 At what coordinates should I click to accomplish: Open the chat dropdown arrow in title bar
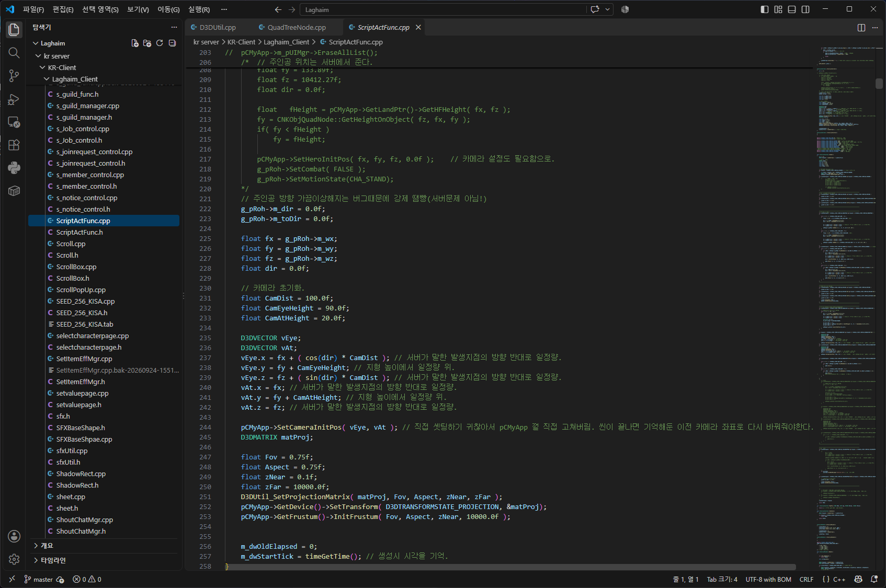(607, 9)
